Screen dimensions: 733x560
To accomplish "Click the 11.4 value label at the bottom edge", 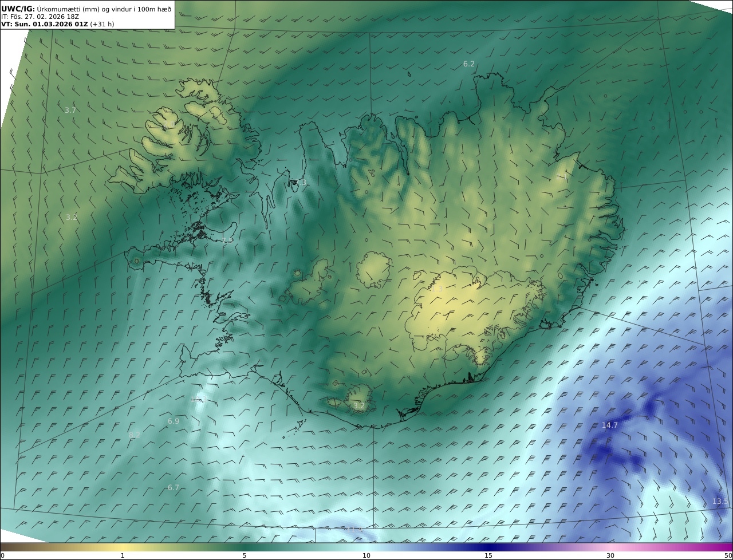I will pos(354,529).
